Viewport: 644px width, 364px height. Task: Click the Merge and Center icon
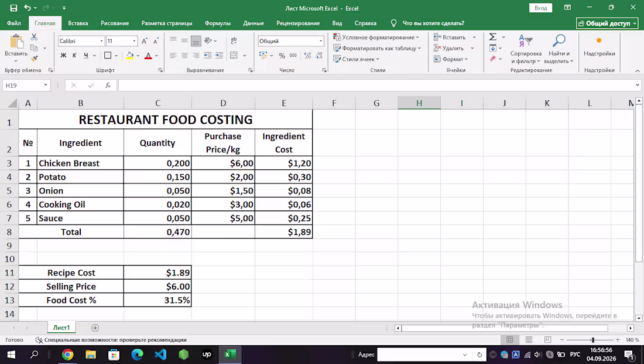(234, 56)
